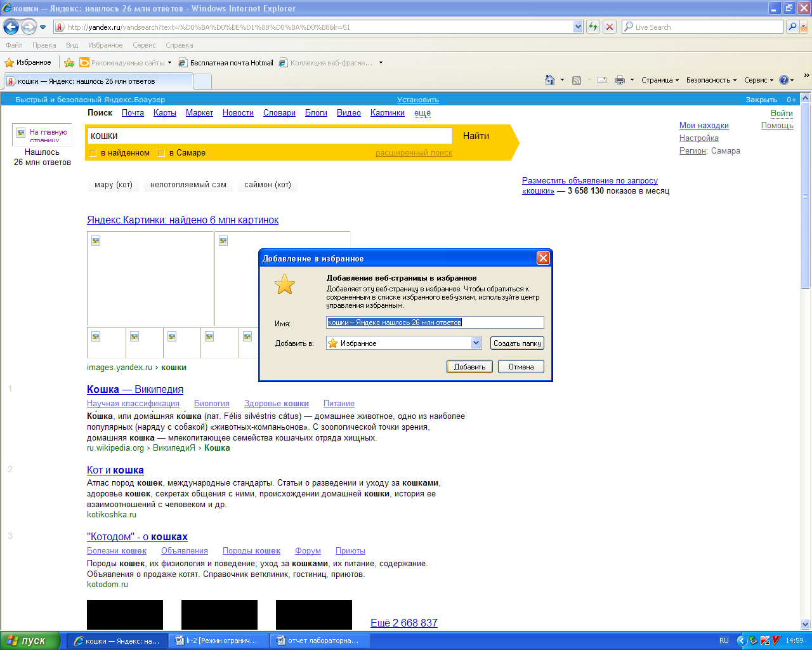Click the RSS feeds icon
Screen dimensions: 812x650
577,80
